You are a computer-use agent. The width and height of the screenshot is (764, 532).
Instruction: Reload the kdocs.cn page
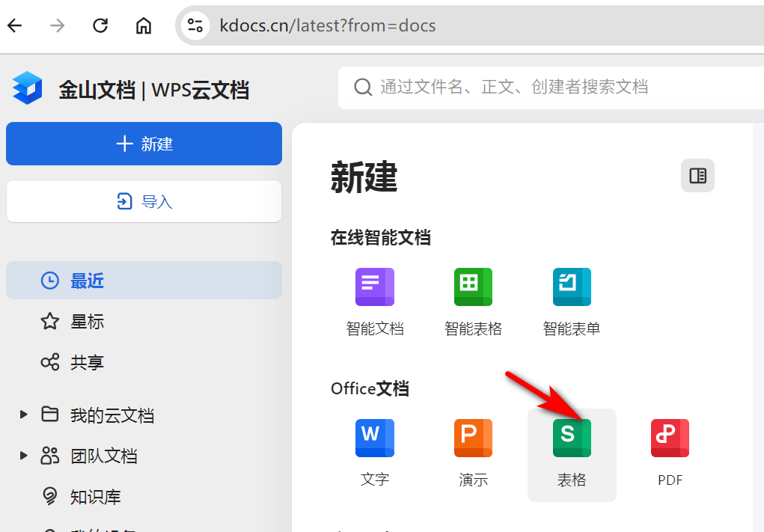click(100, 25)
